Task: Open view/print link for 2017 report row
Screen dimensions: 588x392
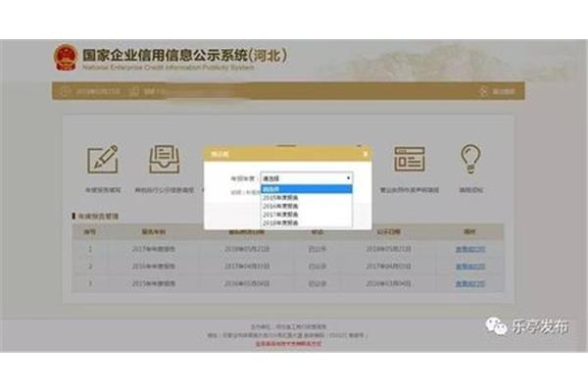Action: click(470, 249)
